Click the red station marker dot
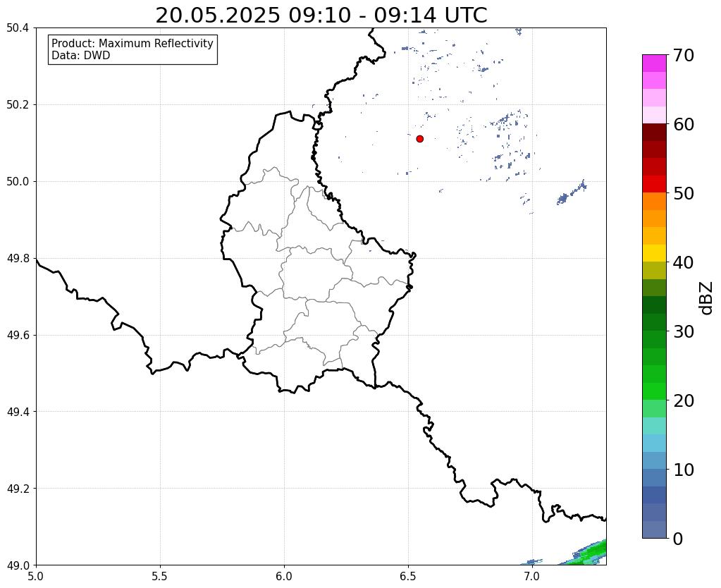Image resolution: width=721 pixels, height=588 pixels. point(419,139)
